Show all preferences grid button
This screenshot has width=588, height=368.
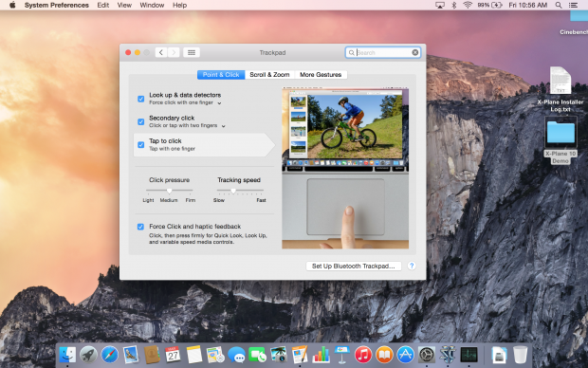click(x=192, y=52)
